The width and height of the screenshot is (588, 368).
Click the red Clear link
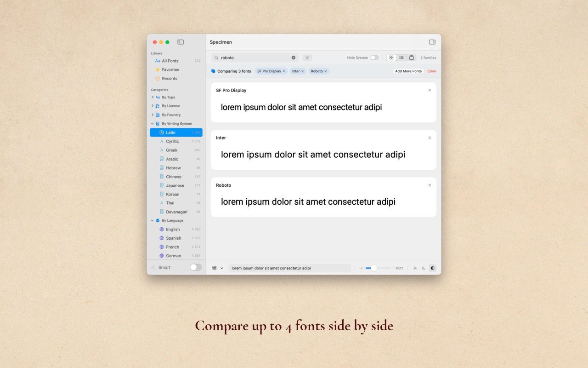coord(432,71)
